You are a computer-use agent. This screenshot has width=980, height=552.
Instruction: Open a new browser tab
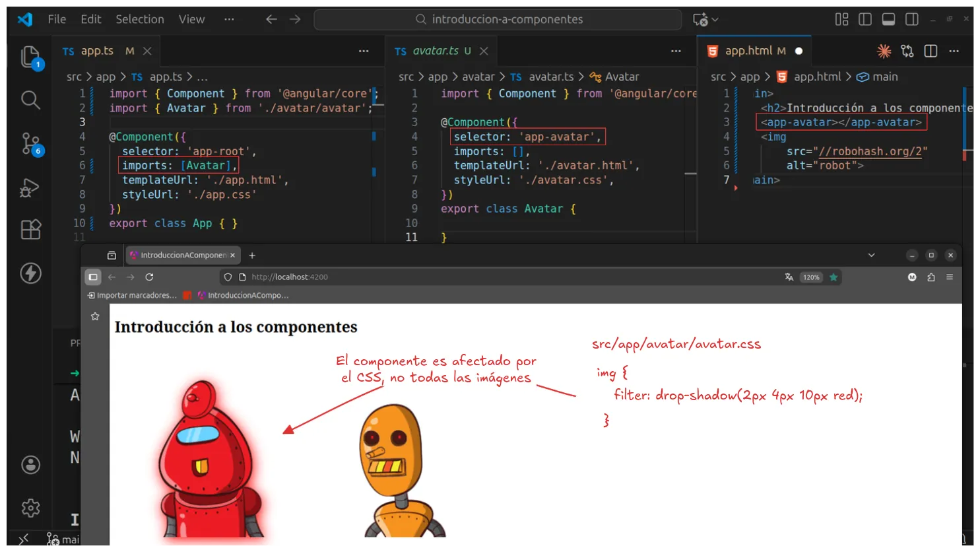tap(252, 255)
